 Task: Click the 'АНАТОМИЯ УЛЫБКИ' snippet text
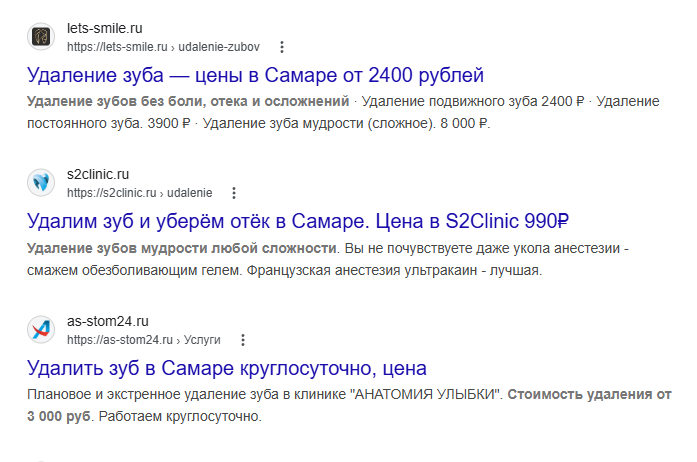[x=425, y=394]
